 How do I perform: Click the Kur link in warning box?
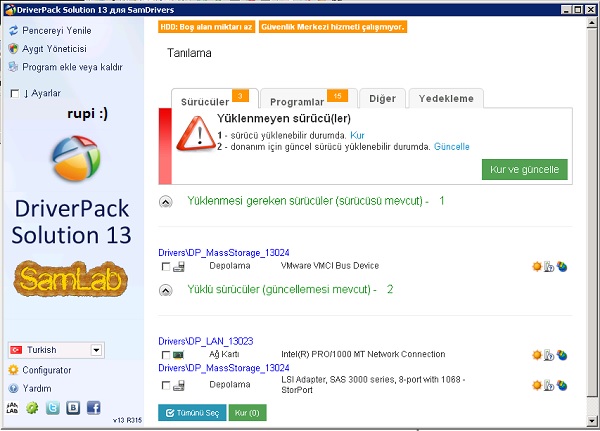tap(357, 135)
